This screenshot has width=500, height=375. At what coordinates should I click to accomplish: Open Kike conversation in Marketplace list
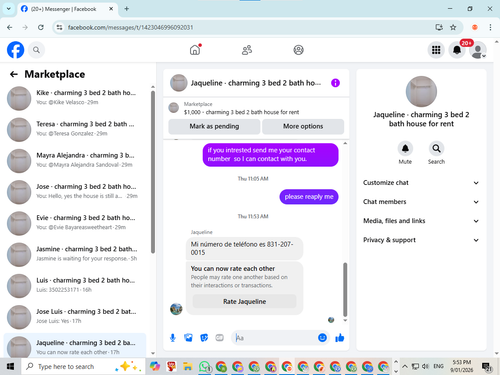coord(75,98)
